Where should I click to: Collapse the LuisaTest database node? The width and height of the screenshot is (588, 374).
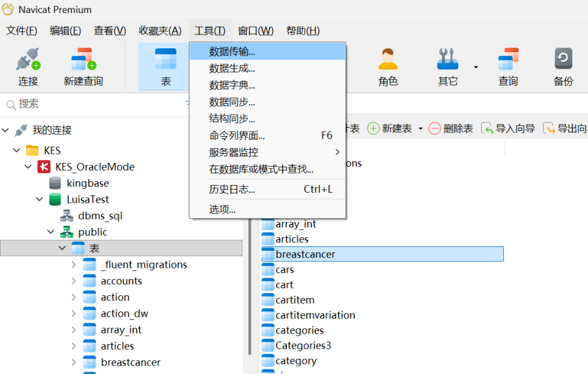[40, 199]
